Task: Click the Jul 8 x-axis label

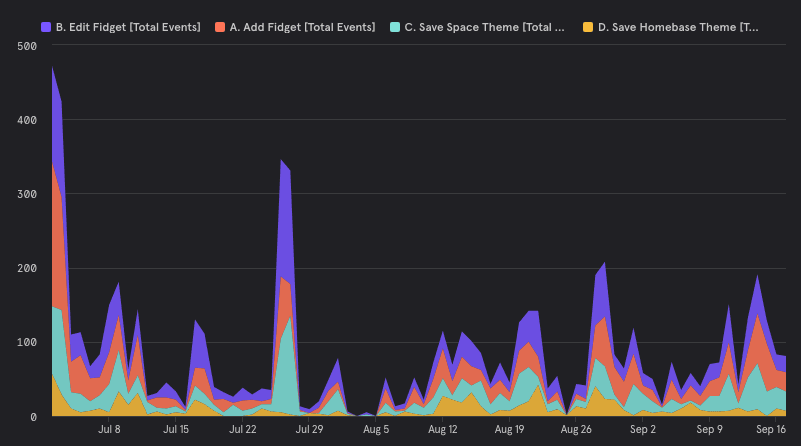Action: coord(109,429)
